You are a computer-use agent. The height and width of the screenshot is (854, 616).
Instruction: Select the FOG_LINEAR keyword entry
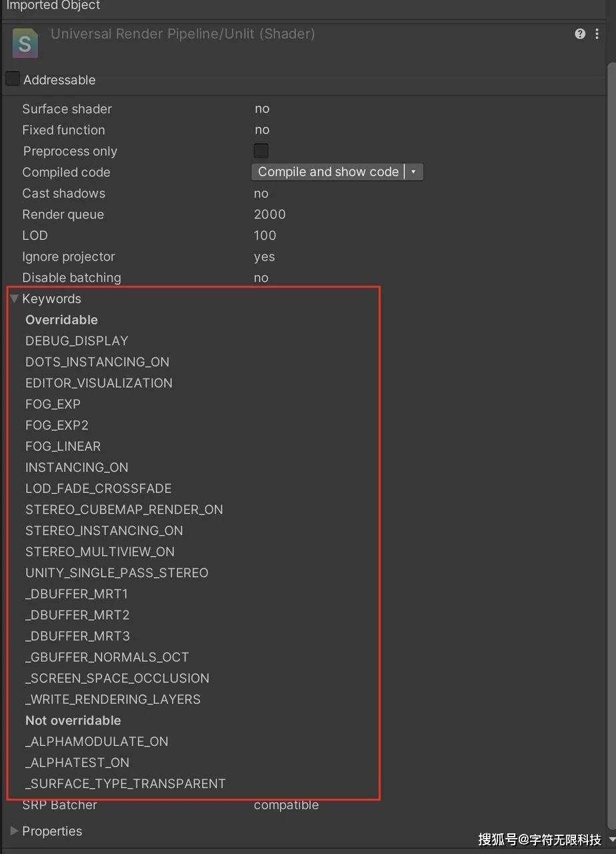click(63, 446)
